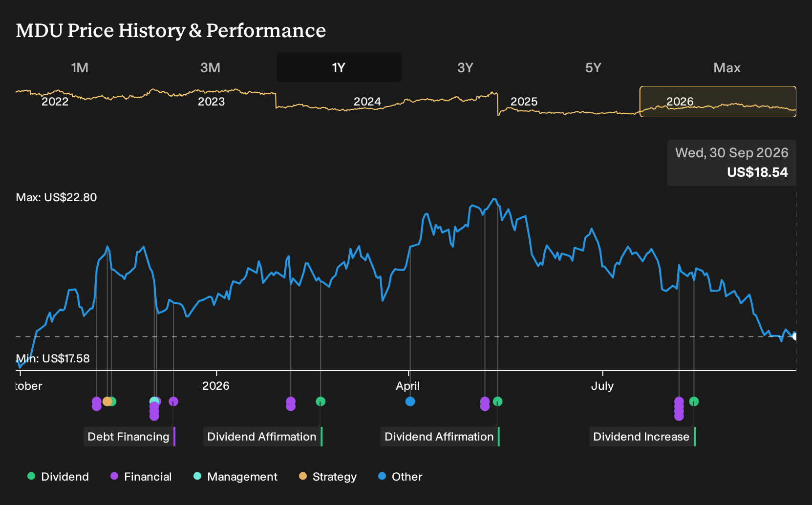
Task: Select the 3M time range tab
Action: pos(210,67)
